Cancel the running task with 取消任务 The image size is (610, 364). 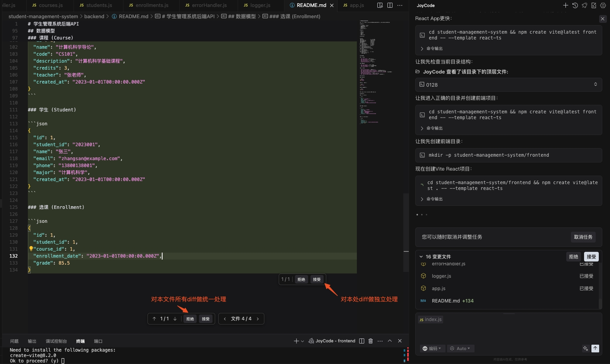[583, 237]
